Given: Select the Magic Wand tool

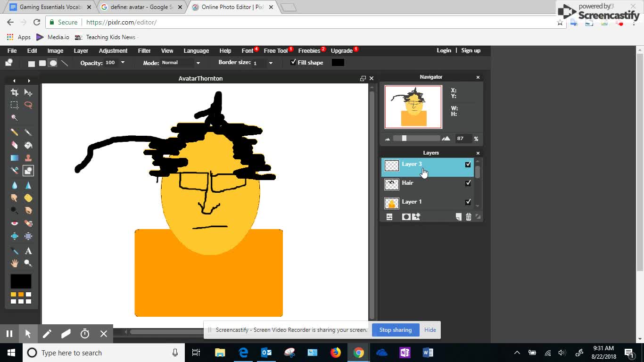Looking at the screenshot, I should [15, 118].
